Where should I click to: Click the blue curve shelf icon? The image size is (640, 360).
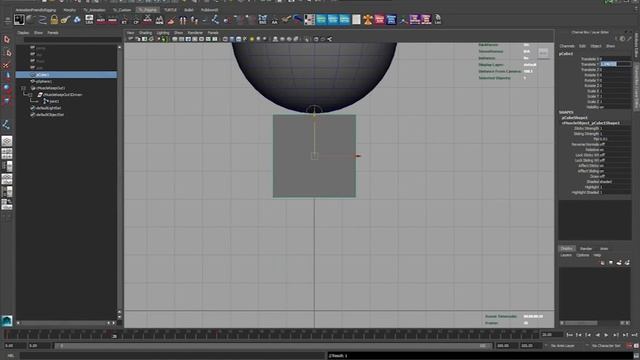click(42, 19)
